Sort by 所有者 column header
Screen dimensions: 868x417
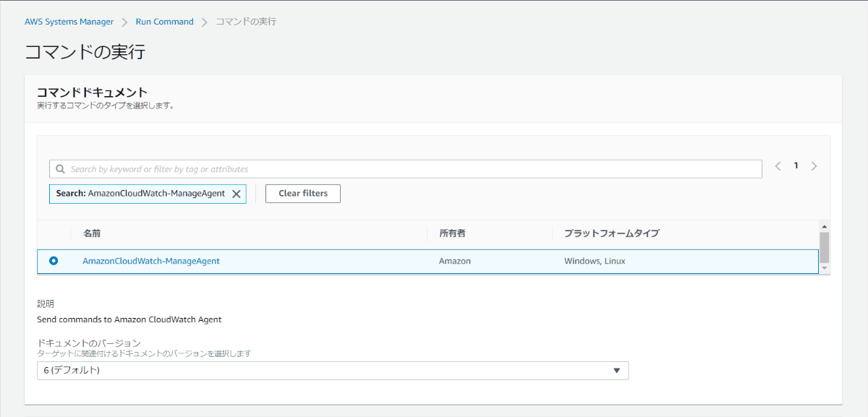coord(452,233)
